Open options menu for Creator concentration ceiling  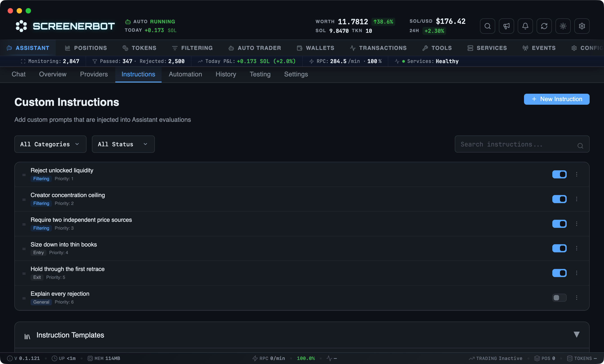[577, 199]
